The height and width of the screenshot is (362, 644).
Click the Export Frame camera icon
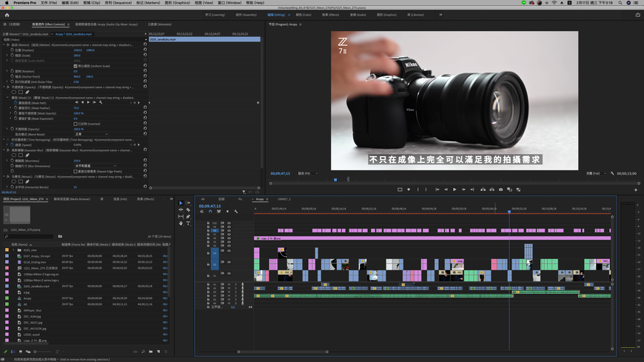coord(500,190)
